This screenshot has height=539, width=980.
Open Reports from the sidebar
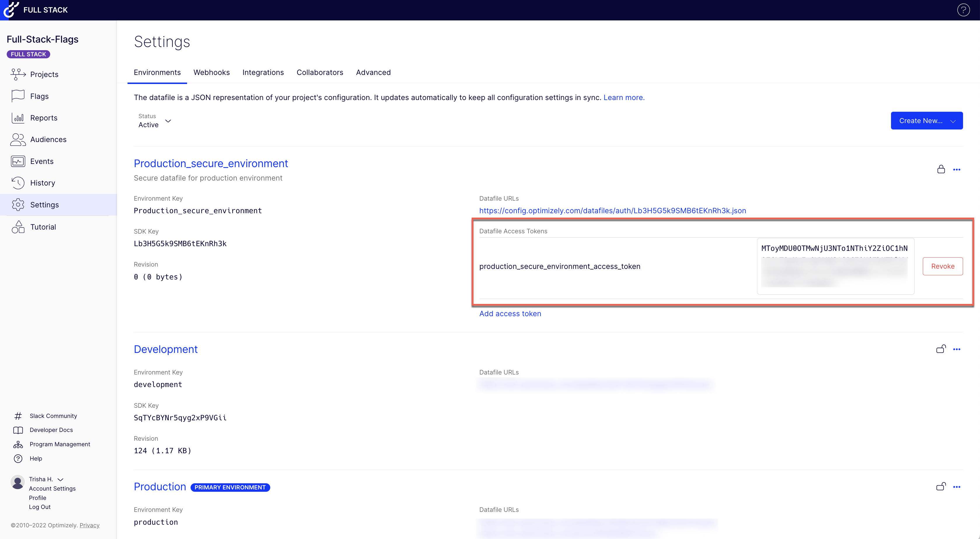43,118
